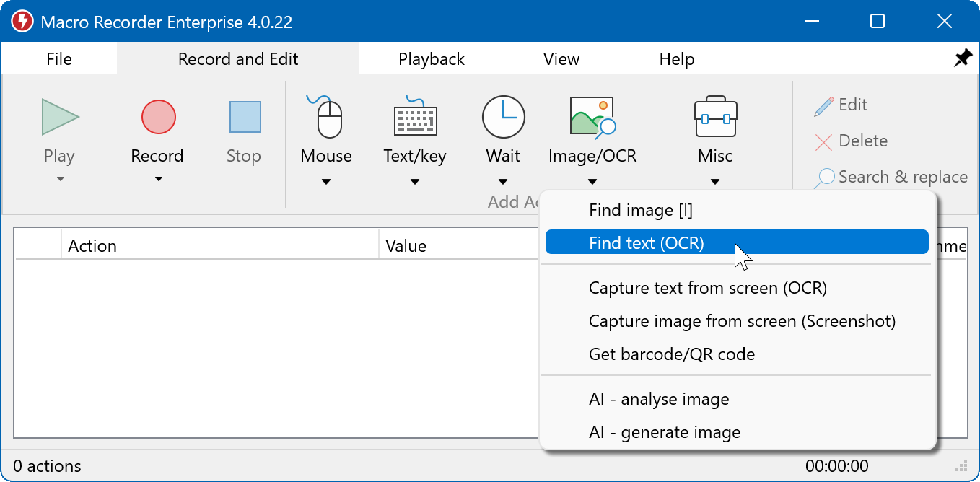Image resolution: width=980 pixels, height=482 pixels.
Task: Select the Play icon to run the macro
Action: [x=60, y=117]
